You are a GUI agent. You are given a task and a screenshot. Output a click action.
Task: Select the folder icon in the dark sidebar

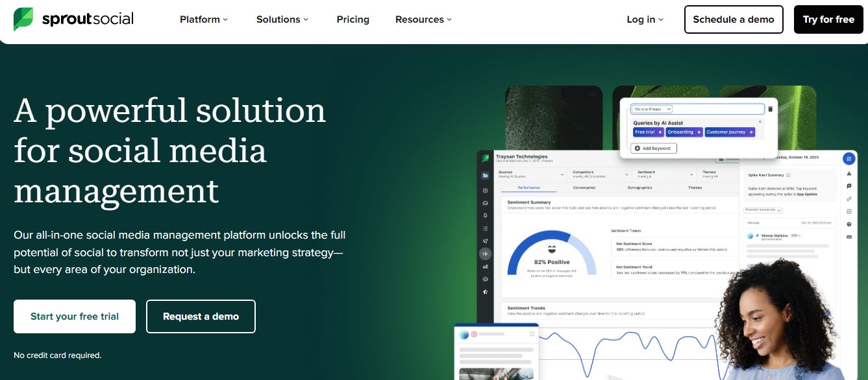point(485,175)
